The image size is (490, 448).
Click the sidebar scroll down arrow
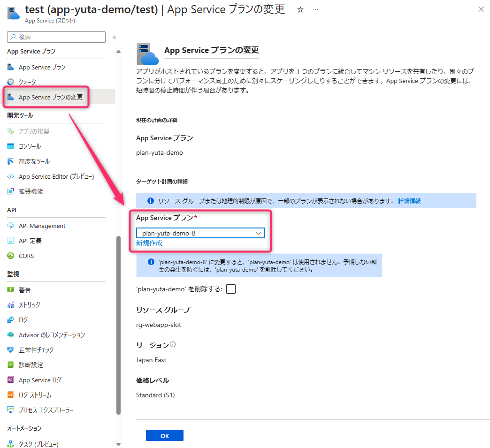coord(118,444)
